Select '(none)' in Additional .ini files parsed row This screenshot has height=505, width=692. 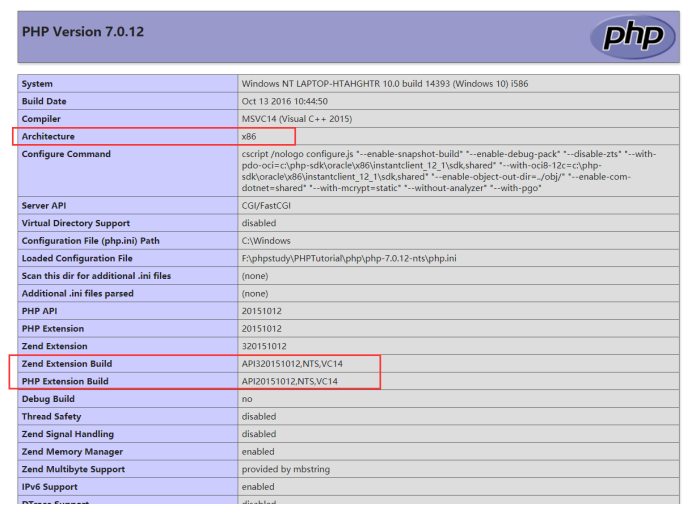(x=255, y=294)
